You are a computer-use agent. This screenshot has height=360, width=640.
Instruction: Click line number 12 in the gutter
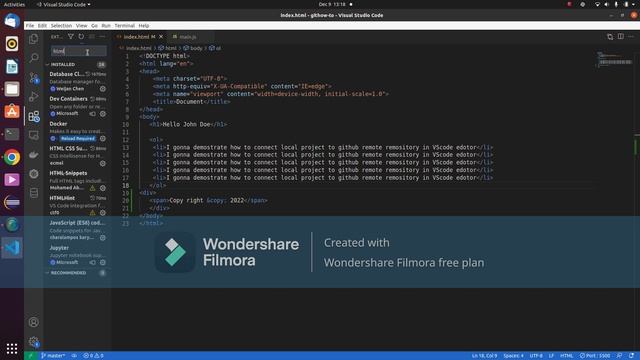click(x=126, y=140)
